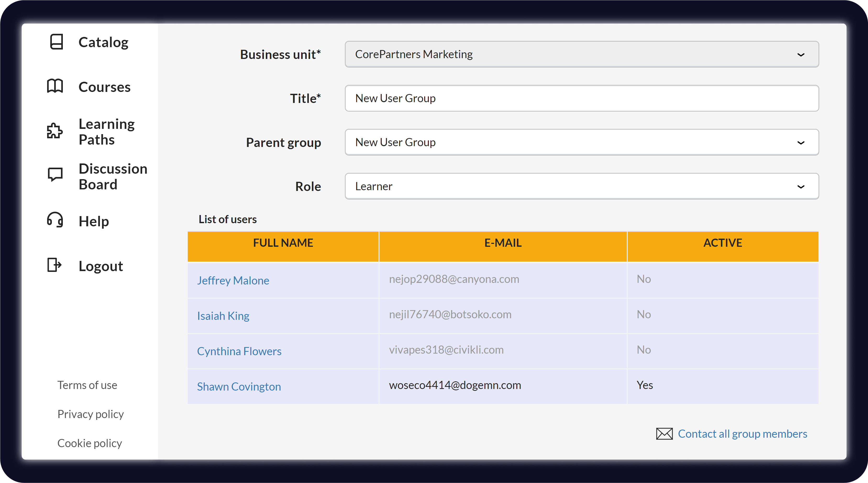The width and height of the screenshot is (868, 483).
Task: Click the Title field label
Action: click(305, 99)
